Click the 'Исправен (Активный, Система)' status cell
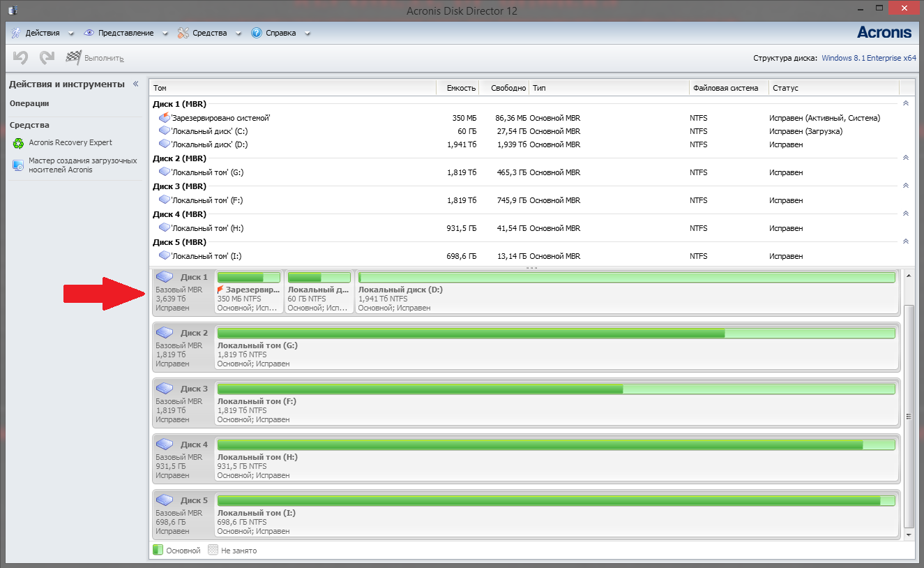Screen dimensions: 924x568 point(825,118)
